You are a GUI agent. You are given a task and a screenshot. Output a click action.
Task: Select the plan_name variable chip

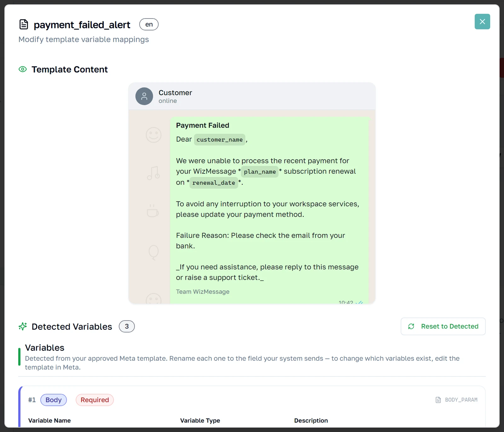coord(260,172)
